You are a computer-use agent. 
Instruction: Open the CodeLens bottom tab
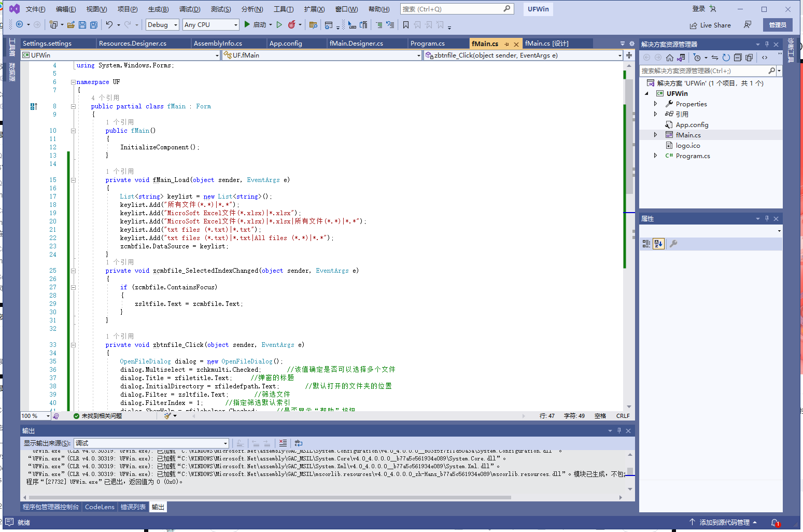[x=100, y=507]
